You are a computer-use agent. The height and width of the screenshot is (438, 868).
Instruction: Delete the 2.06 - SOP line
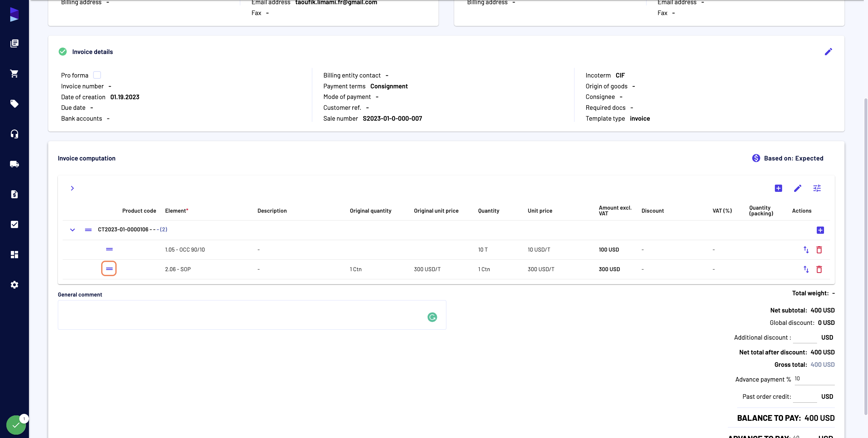(x=819, y=269)
